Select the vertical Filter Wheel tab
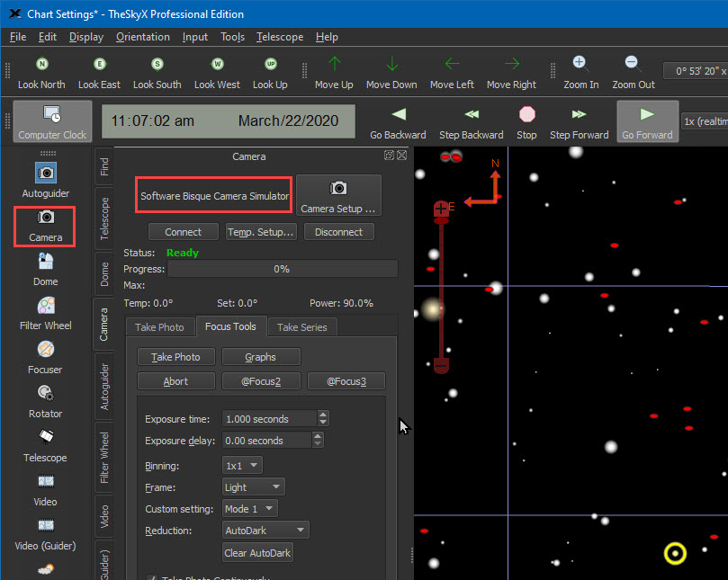Screen dimensions: 728x580 click(x=104, y=458)
